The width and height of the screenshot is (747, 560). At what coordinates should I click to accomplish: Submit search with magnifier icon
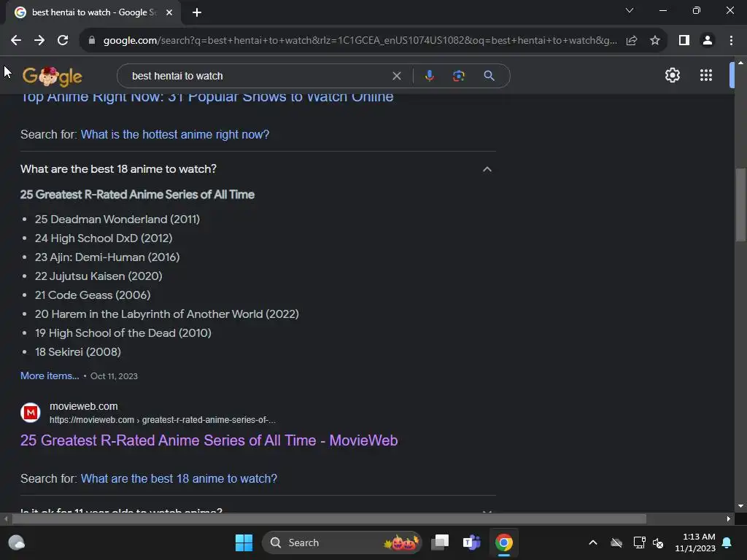click(489, 76)
